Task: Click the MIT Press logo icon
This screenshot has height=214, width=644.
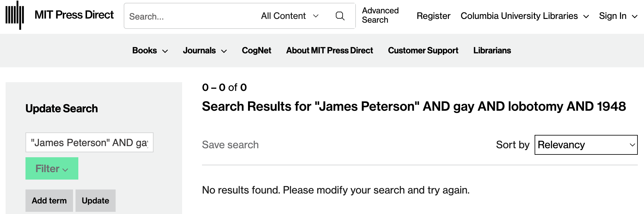Action: (x=15, y=15)
